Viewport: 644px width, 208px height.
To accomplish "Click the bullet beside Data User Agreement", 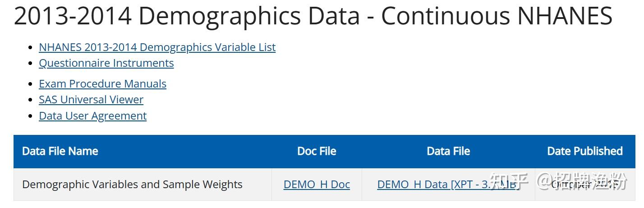I will click(x=31, y=116).
